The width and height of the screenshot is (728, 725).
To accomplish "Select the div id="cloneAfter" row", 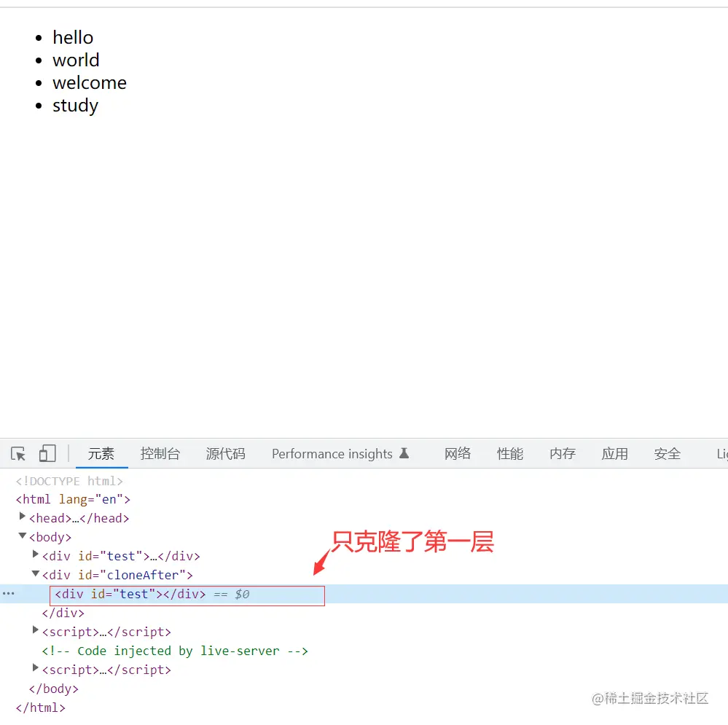I will coord(117,575).
